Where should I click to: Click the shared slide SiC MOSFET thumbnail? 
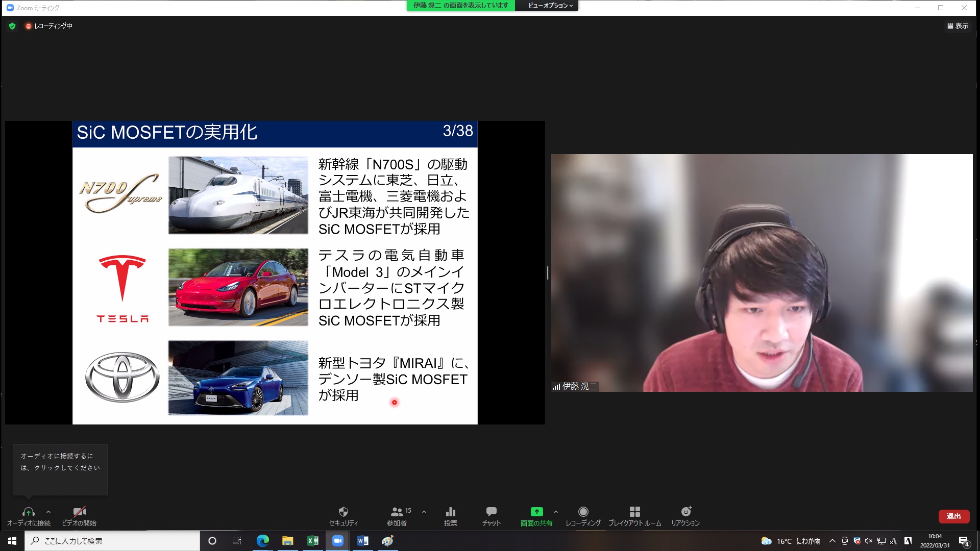[x=275, y=272]
